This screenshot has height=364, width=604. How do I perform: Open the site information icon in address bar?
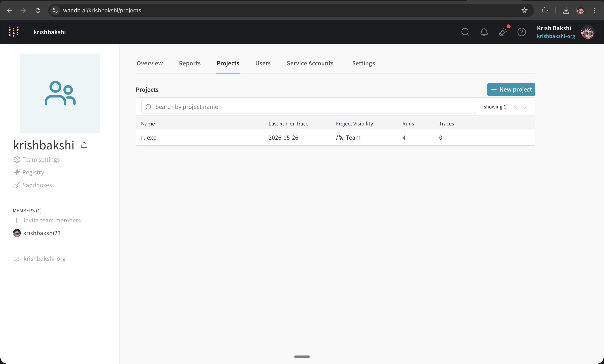[55, 10]
